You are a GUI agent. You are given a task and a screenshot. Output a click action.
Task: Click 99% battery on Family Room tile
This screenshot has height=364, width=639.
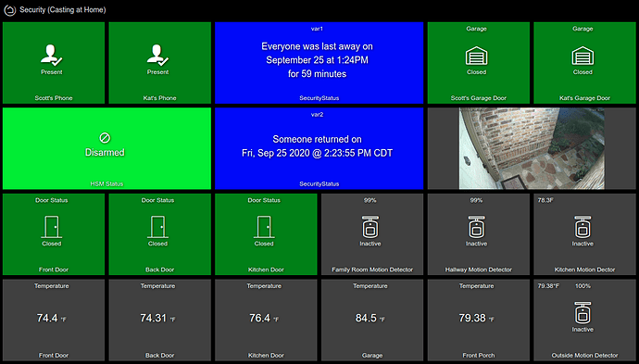pyautogui.click(x=370, y=200)
